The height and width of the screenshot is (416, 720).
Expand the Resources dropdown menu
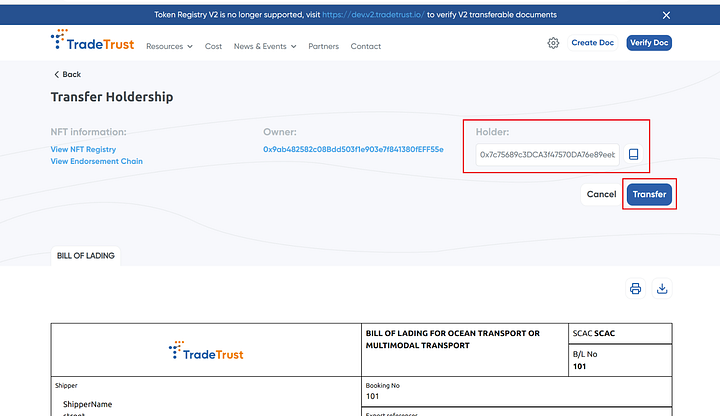[169, 46]
